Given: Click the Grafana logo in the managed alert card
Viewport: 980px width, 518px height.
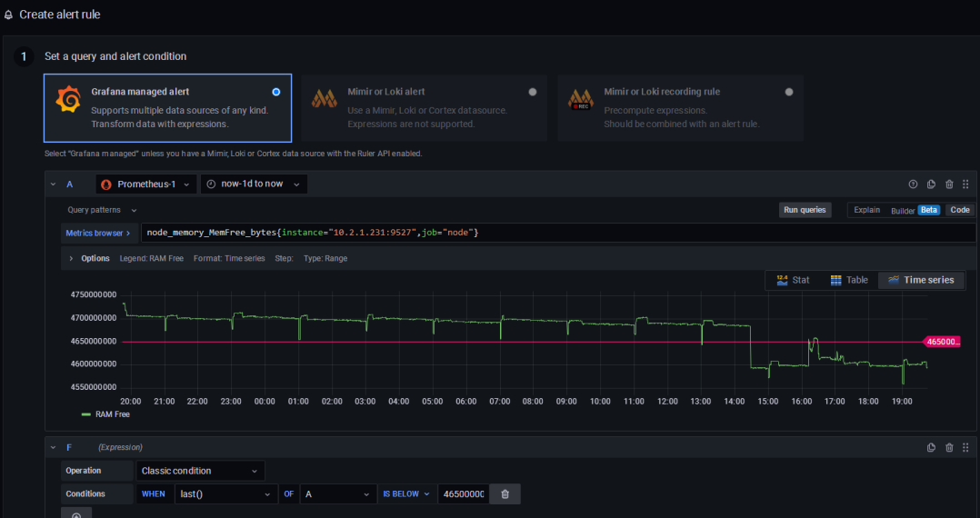Looking at the screenshot, I should [68, 100].
